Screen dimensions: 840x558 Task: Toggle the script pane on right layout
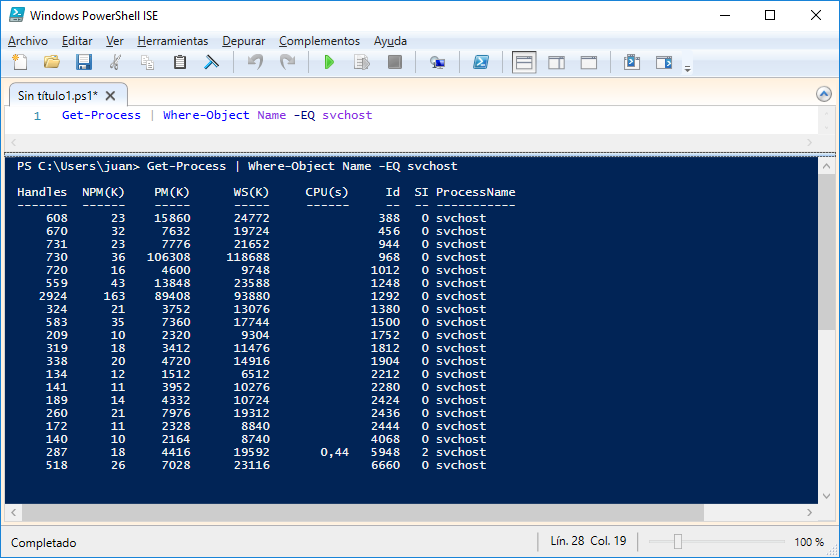[557, 63]
